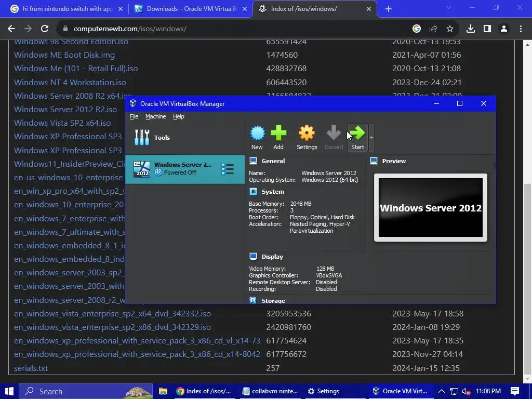Screen dimensions: 532x399
Task: Click the 11:08 PM taskbar clock
Action: point(488,391)
